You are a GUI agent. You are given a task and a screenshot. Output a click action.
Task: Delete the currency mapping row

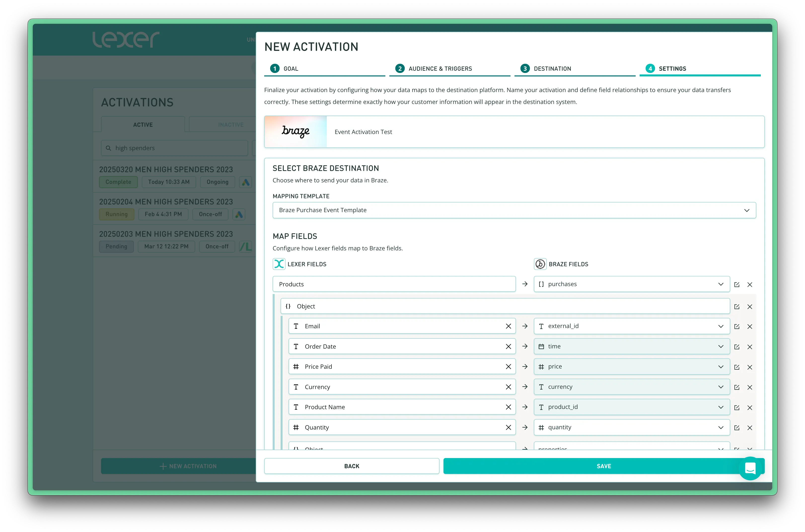(750, 388)
